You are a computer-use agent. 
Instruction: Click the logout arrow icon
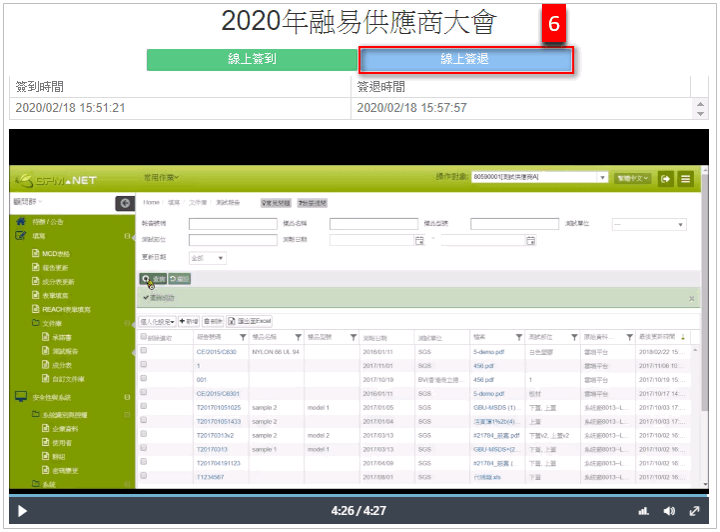click(665, 179)
